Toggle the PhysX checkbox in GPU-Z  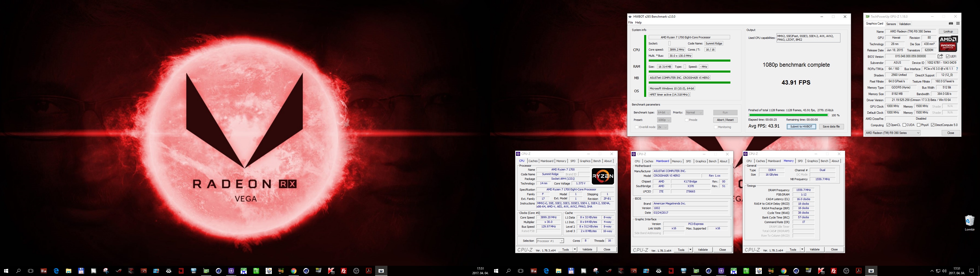coord(919,125)
